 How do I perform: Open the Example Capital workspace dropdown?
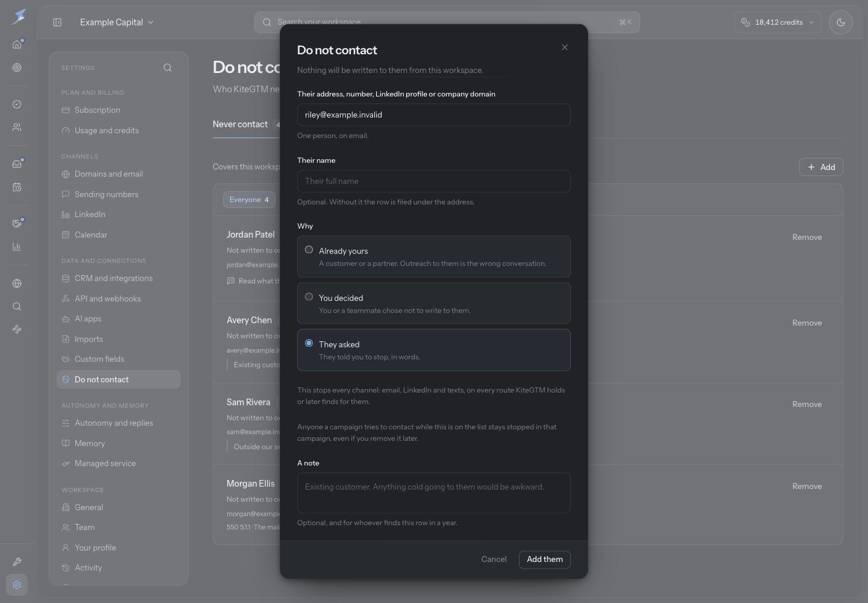pyautogui.click(x=117, y=22)
